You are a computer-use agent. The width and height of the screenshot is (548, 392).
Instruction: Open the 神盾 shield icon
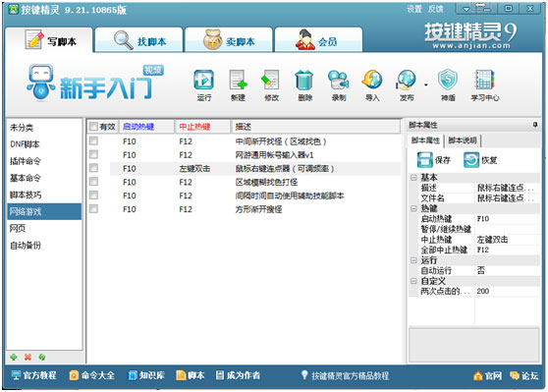tap(448, 81)
